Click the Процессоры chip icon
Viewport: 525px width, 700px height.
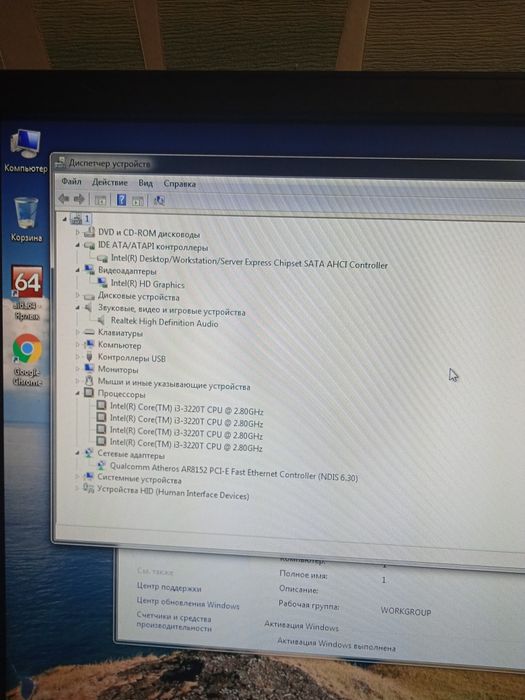89,393
